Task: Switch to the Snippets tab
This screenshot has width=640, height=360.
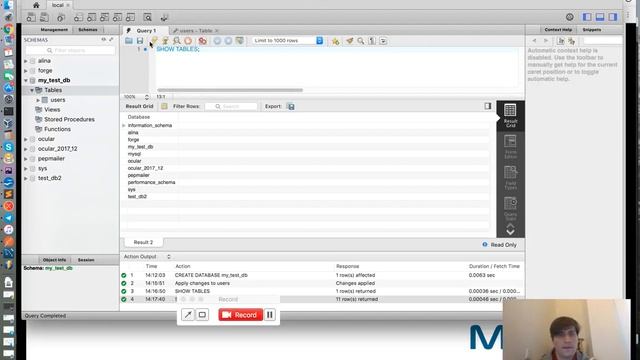Action: tap(592, 30)
